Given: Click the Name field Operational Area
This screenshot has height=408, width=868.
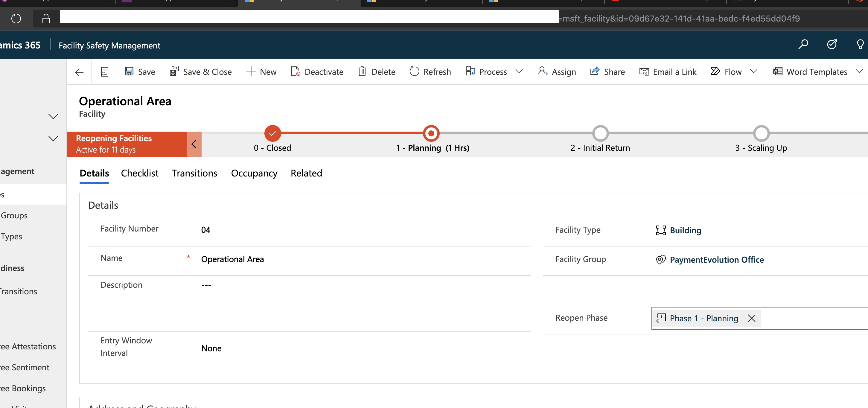Looking at the screenshot, I should coord(232,259).
